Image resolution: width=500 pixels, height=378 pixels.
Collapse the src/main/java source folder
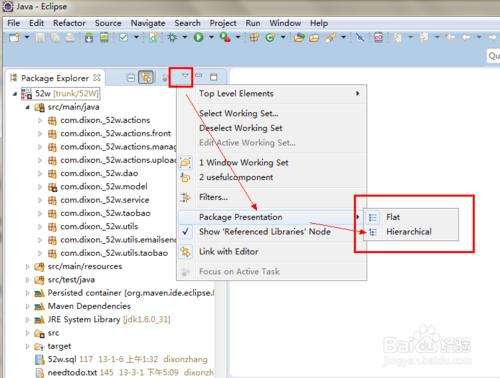coord(28,107)
